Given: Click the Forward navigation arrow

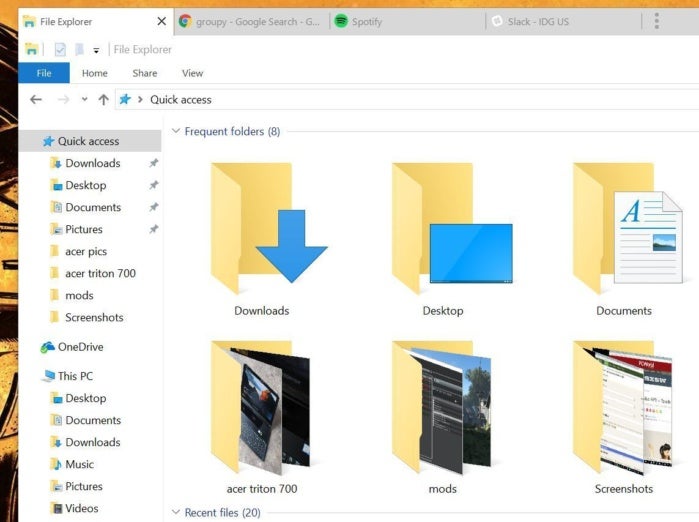Looking at the screenshot, I should point(63,99).
